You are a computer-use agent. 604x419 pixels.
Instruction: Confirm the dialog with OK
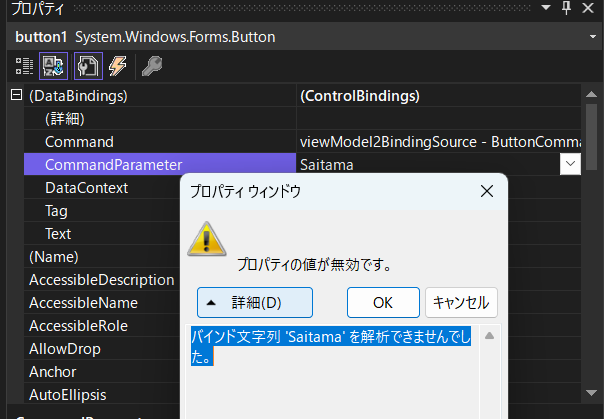(x=383, y=303)
